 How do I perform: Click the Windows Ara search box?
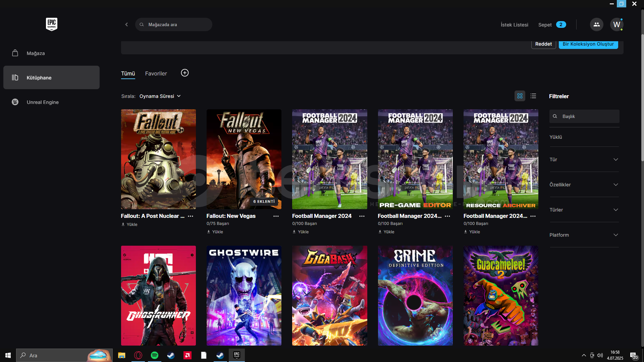tap(64, 355)
